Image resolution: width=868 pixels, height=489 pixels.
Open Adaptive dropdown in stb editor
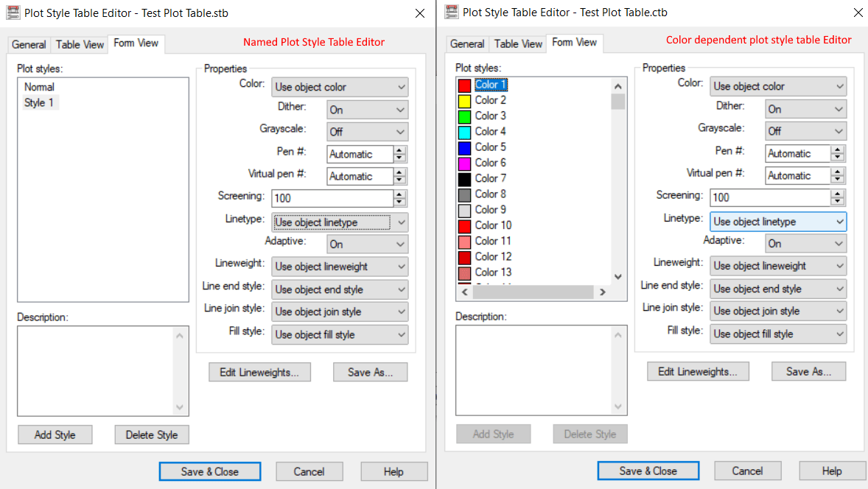368,244
